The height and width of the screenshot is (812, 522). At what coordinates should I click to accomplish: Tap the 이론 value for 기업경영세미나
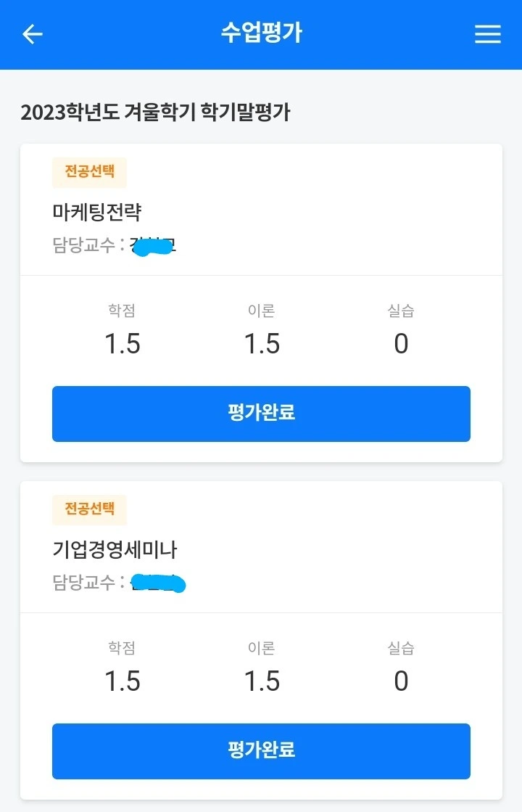[262, 681]
